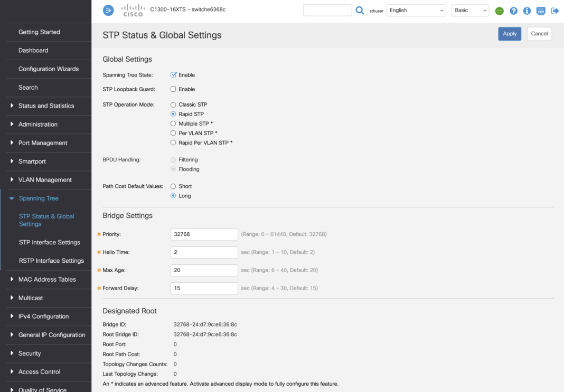Select Multiple STP operation mode

tap(173, 123)
